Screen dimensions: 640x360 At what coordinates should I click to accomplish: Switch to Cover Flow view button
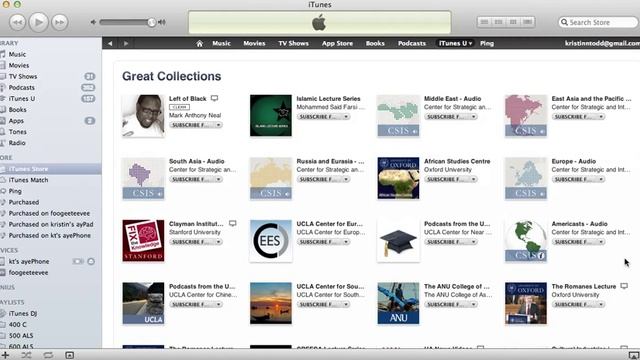(528, 22)
